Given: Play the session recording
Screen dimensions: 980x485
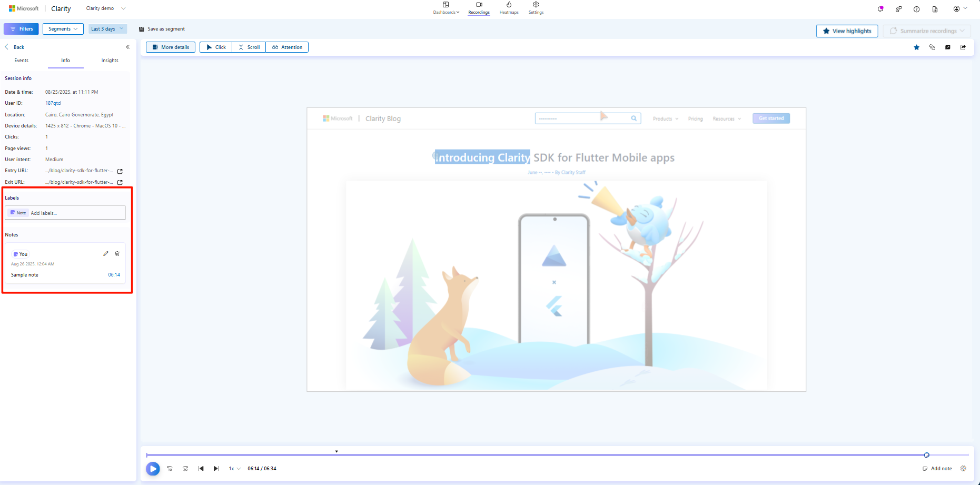Looking at the screenshot, I should pyautogui.click(x=153, y=469).
